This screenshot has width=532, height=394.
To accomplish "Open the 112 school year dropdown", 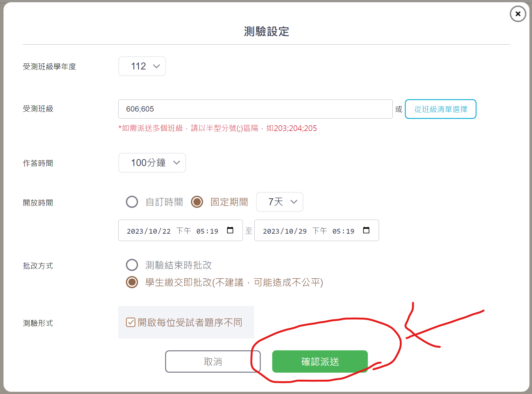I will tap(142, 66).
